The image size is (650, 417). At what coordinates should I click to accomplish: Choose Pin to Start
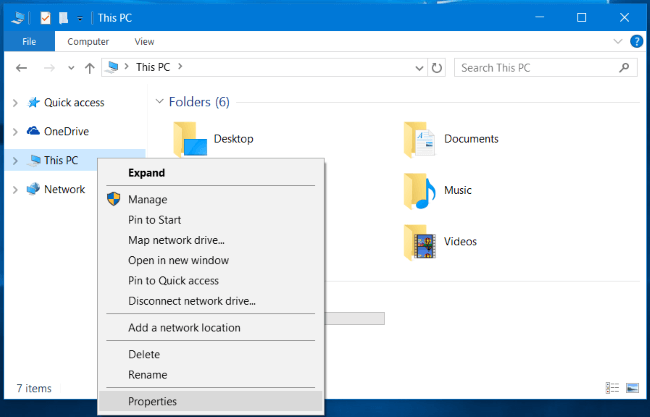(211, 220)
